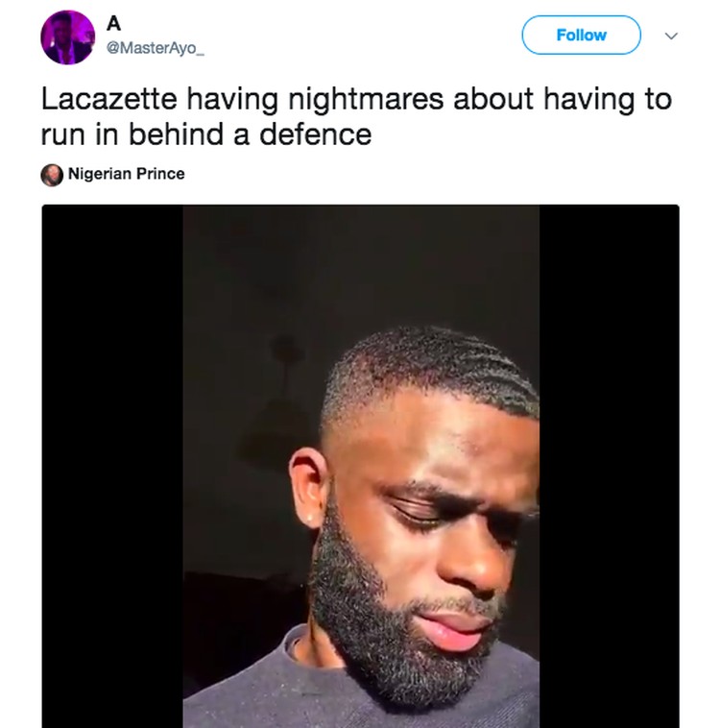The width and height of the screenshot is (720, 728).
Task: Open the Nigerian Prince source label
Action: click(127, 174)
